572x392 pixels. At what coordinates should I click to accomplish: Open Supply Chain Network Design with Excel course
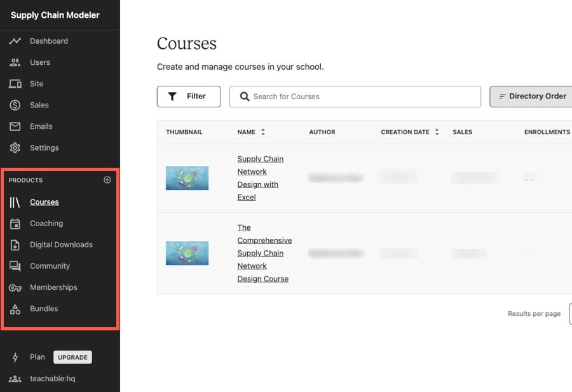[260, 178]
